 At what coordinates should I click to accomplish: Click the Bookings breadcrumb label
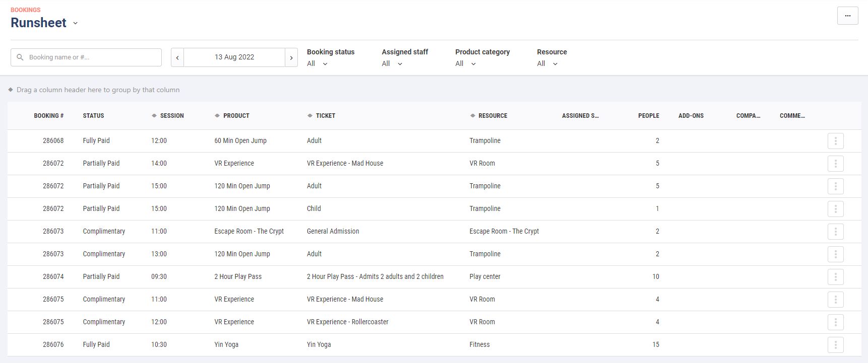[25, 10]
